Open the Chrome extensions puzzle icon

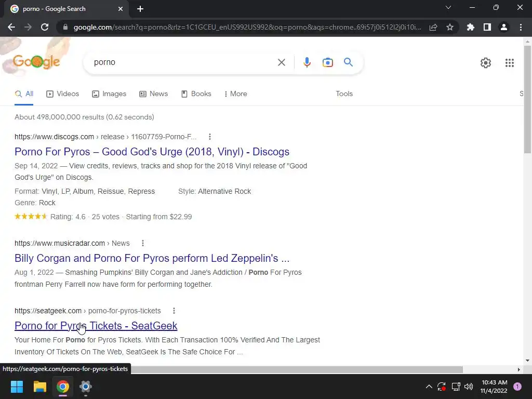click(471, 27)
